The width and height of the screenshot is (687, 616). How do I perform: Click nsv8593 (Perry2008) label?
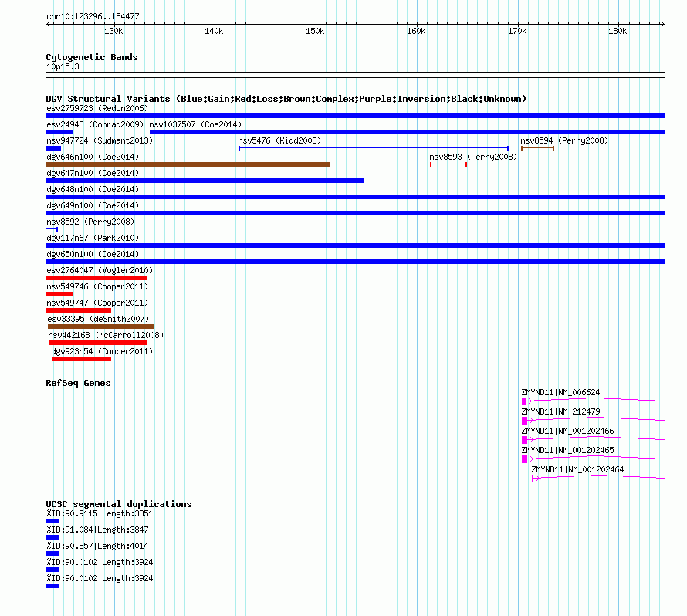tap(473, 157)
